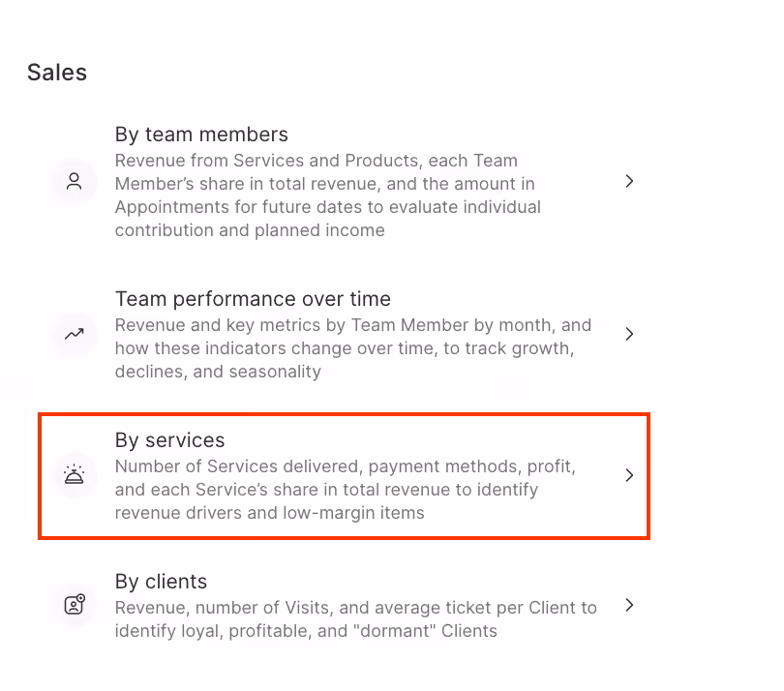The height and width of the screenshot is (691, 784).
Task: Click the service bell icon beside By services
Action: (x=75, y=475)
